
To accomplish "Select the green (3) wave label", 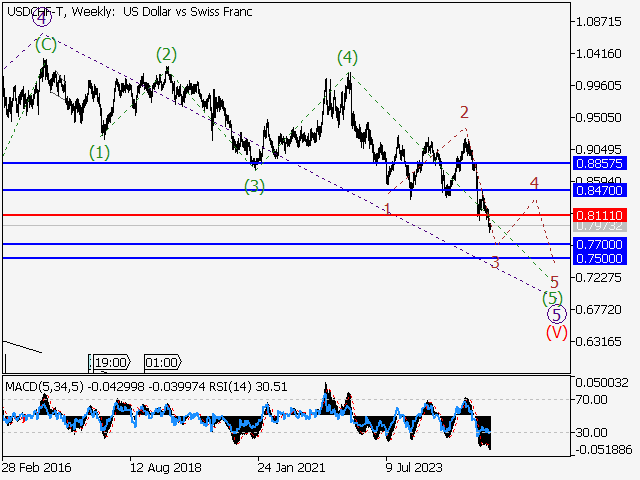I will click(254, 186).
